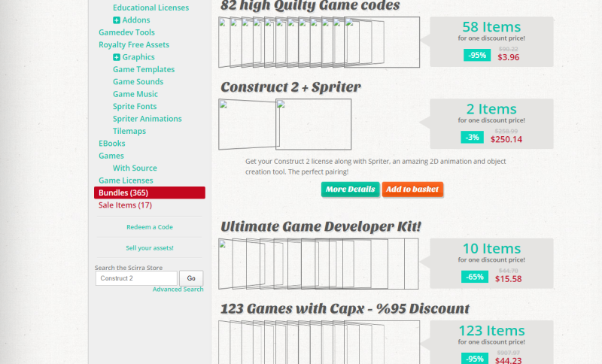Screen dimensions: 602x364
Task: Click the 2 Items price box
Action: click(x=491, y=124)
